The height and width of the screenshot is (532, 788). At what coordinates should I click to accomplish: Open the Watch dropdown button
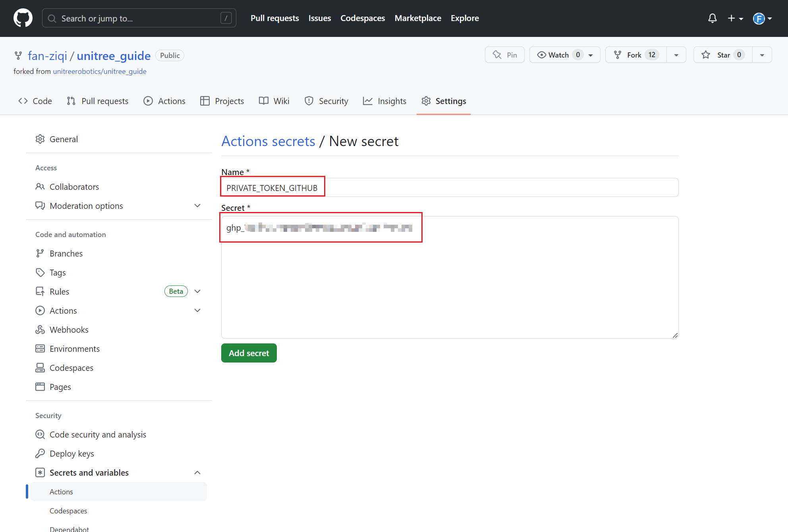[x=564, y=55]
